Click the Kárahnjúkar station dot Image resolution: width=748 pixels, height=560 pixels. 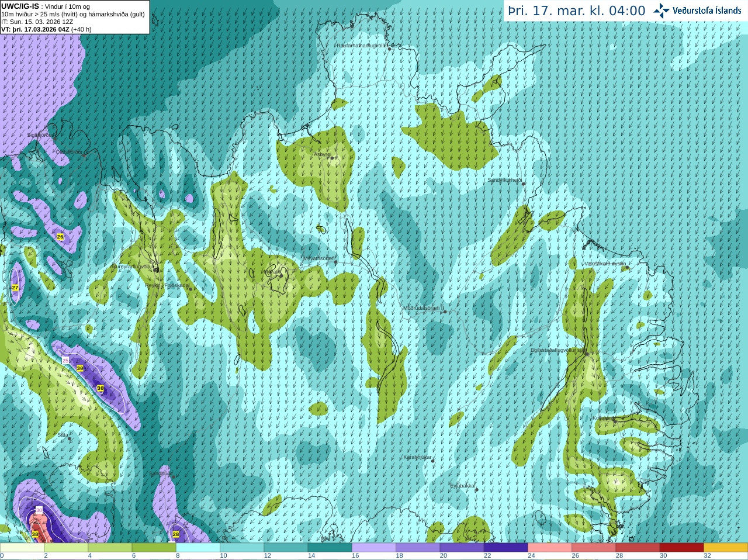[433, 461]
